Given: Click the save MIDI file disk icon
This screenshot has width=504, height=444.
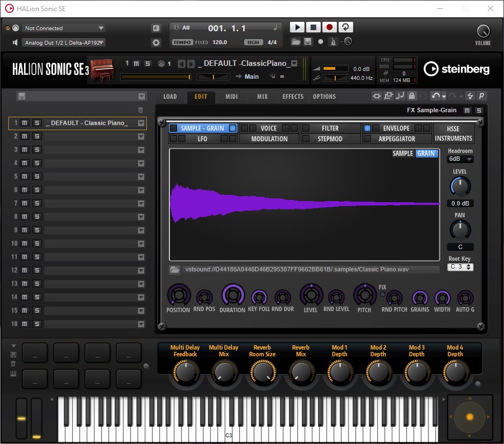Looking at the screenshot, I should point(308,41).
